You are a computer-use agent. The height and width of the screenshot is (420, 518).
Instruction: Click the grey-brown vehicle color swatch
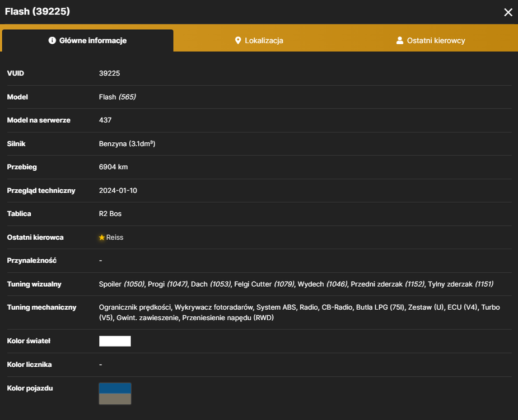115,399
